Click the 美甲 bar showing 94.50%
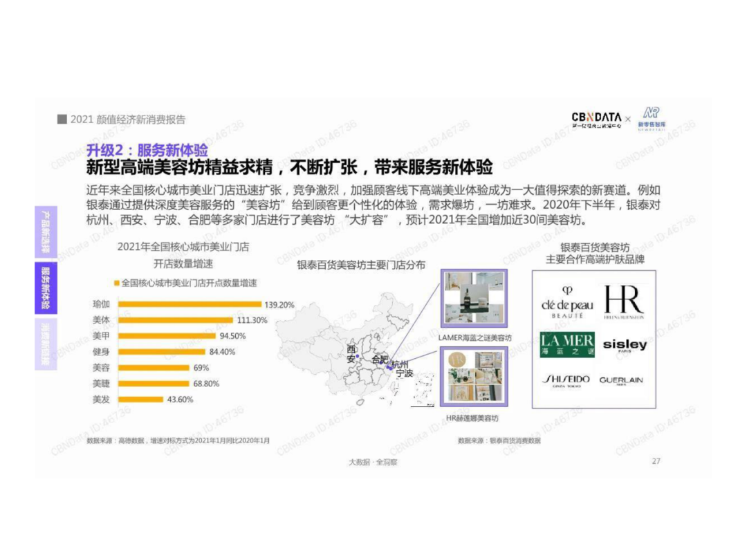The image size is (747, 560). point(167,336)
